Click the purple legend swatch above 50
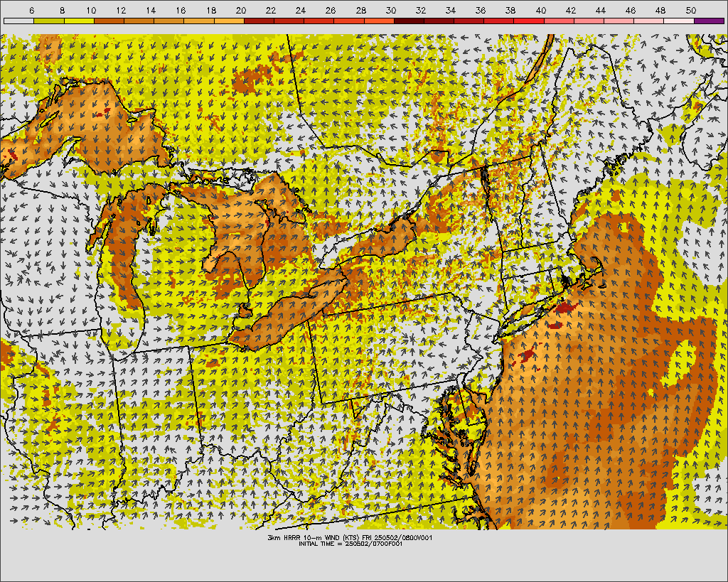The width and height of the screenshot is (728, 582). (x=709, y=21)
